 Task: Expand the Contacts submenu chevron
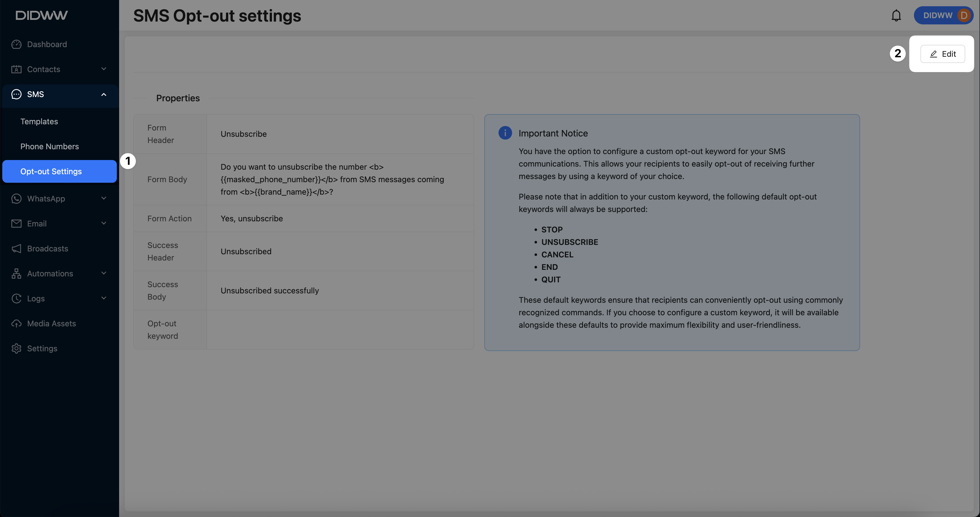(104, 69)
